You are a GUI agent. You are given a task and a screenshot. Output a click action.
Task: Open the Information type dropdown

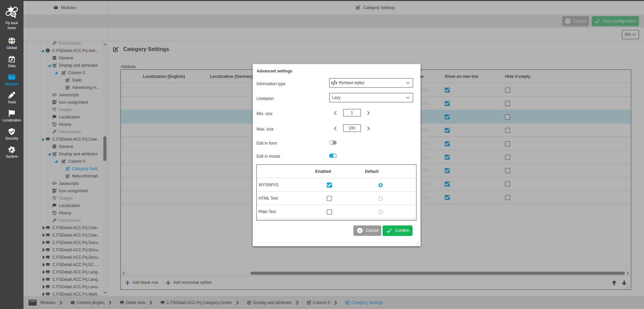[x=371, y=83]
